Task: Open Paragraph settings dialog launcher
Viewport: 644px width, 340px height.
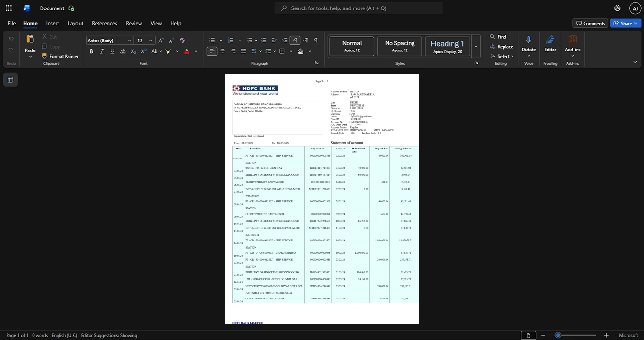Action: pyautogui.click(x=316, y=62)
